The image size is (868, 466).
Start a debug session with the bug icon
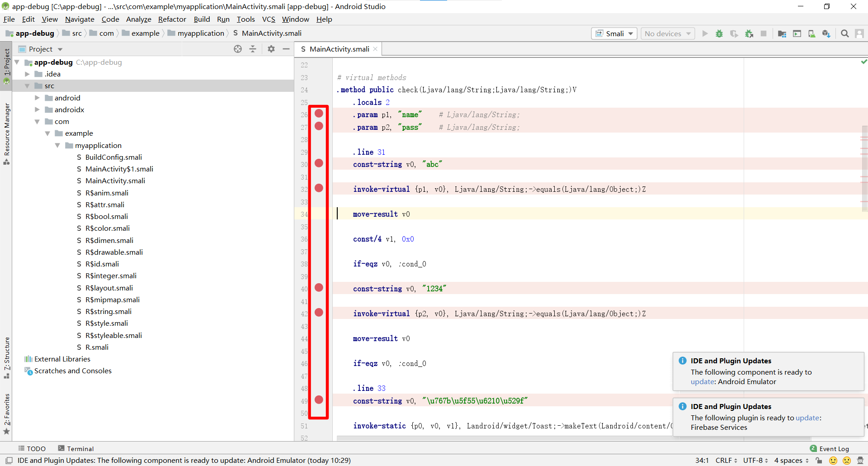[719, 33]
